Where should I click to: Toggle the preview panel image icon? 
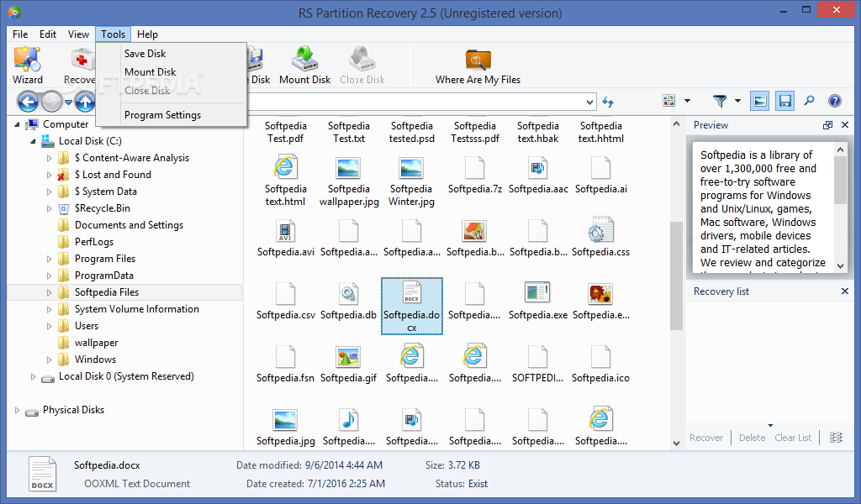pos(759,101)
